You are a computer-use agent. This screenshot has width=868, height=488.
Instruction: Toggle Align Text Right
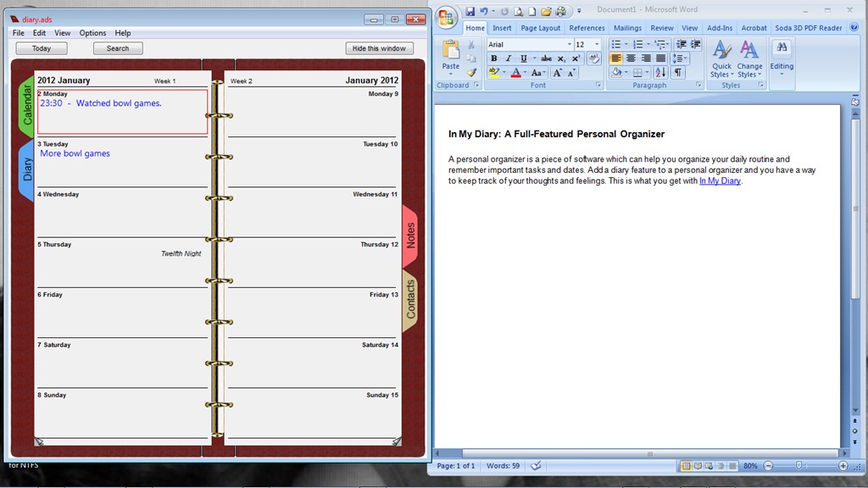click(x=645, y=58)
